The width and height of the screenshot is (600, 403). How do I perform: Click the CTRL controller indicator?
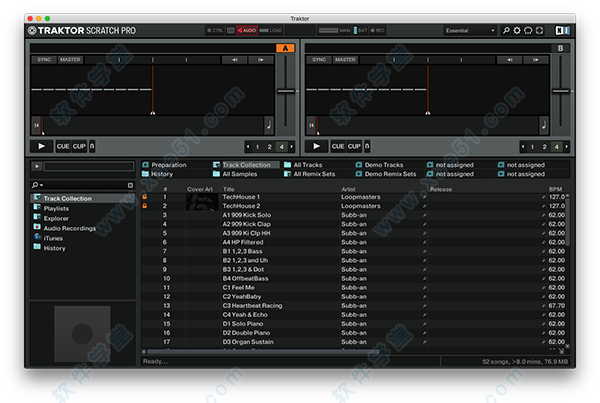215,30
